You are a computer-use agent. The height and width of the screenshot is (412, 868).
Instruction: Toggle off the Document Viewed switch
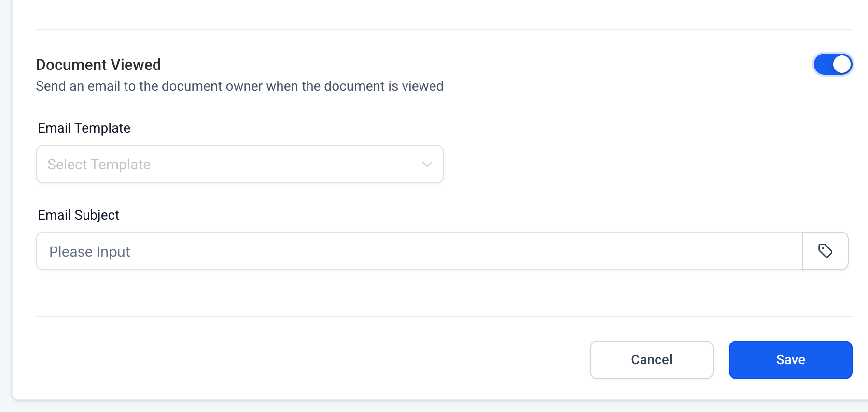pos(833,65)
